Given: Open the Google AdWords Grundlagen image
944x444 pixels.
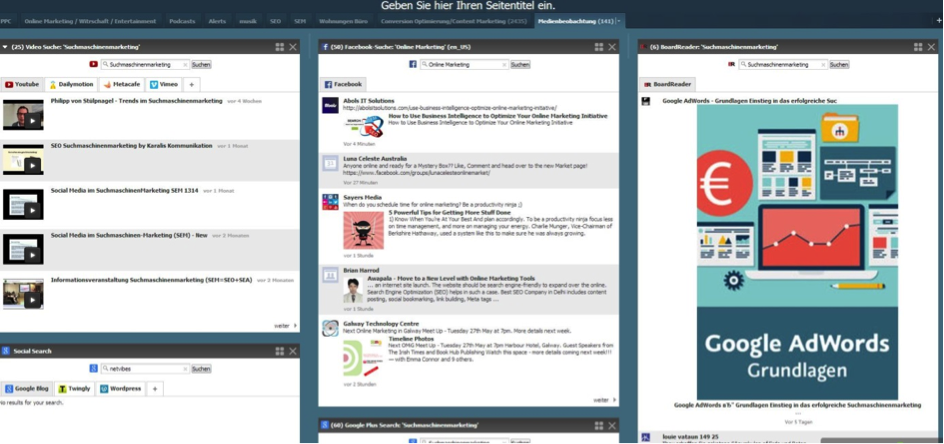Looking at the screenshot, I should [x=797, y=252].
